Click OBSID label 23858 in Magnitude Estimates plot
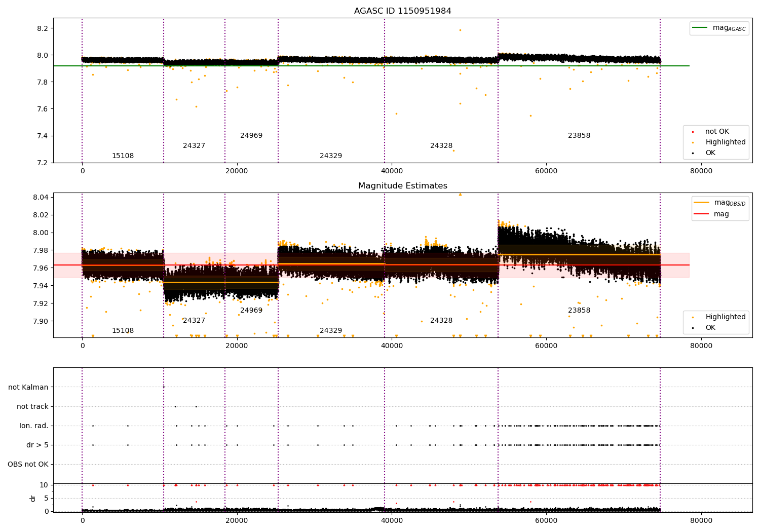Screen dimensions: 760x532 coord(579,311)
